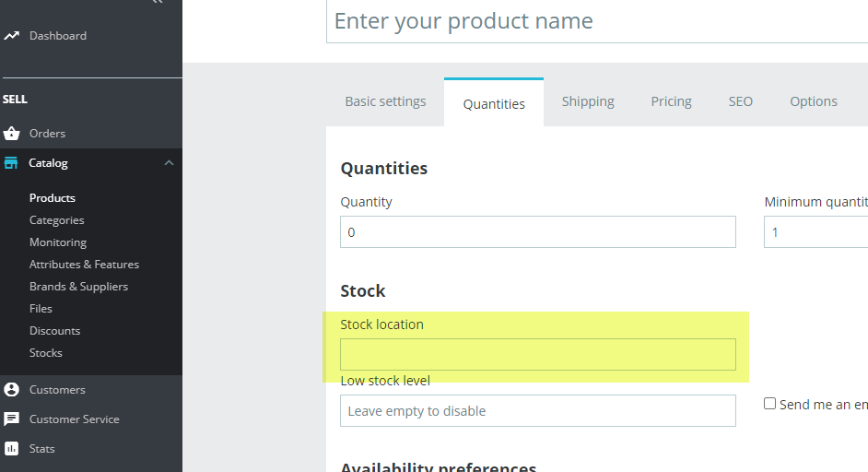Click the Customers person icon
868x472 pixels.
point(11,390)
